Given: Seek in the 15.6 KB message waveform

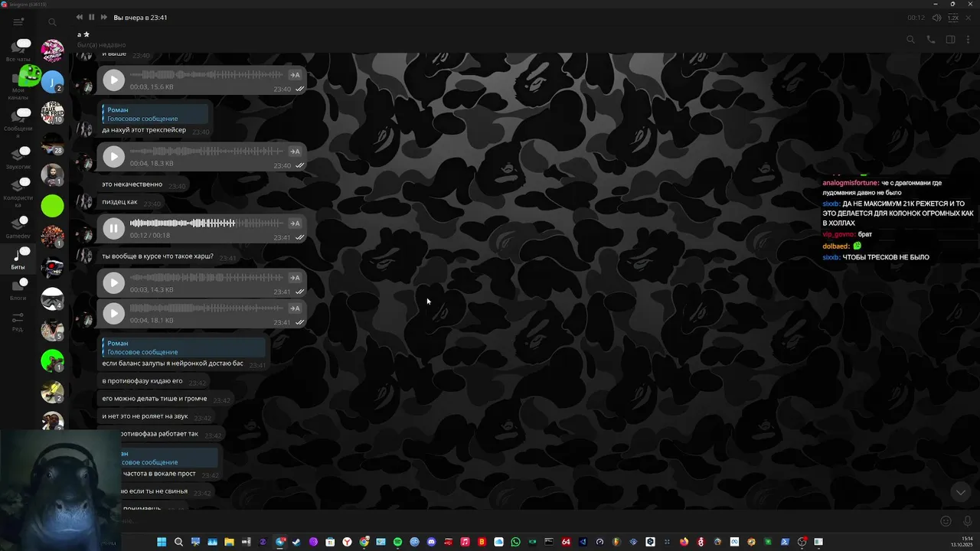Looking at the screenshot, I should (x=206, y=75).
